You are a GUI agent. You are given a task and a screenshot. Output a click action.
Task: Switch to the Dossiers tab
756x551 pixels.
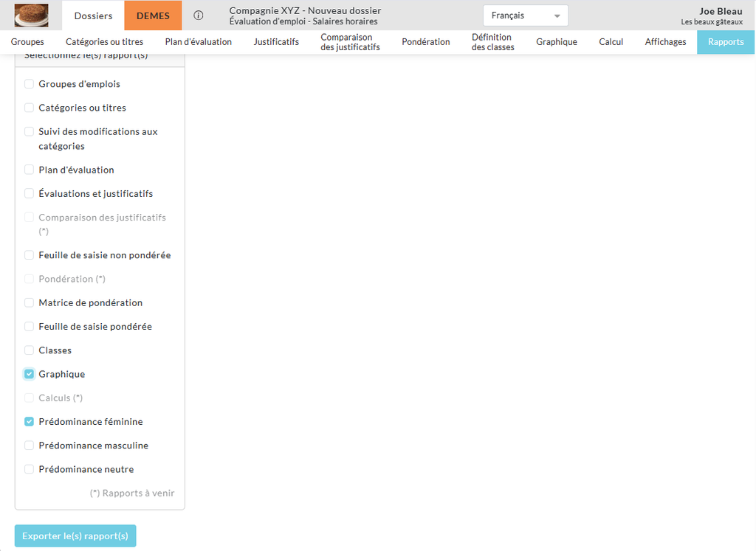pyautogui.click(x=93, y=15)
